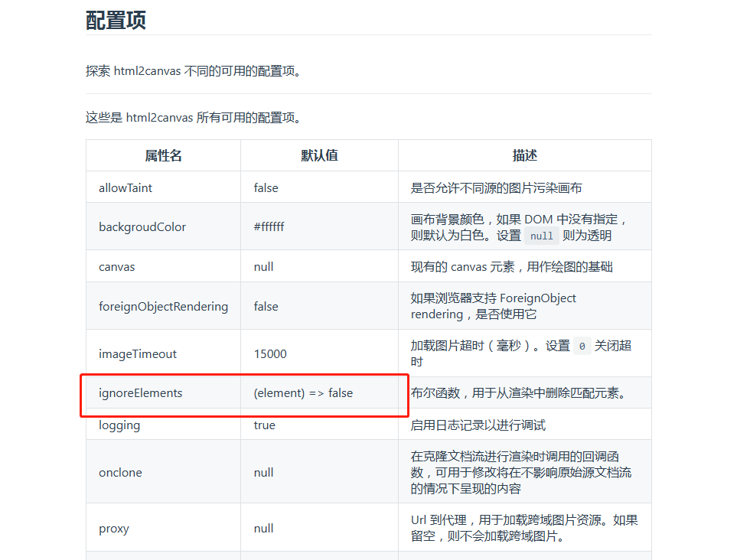Click the 画布背景颜色 description text
750x560 pixels.
520,227
